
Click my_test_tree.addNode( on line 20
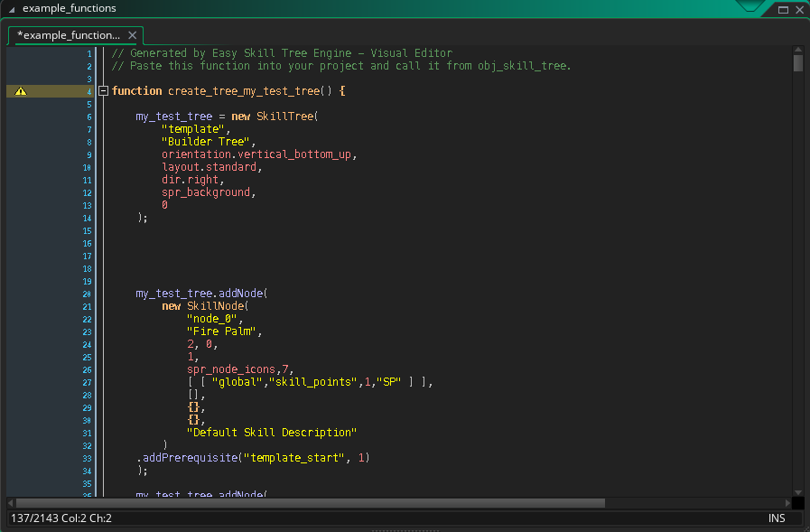(x=201, y=294)
